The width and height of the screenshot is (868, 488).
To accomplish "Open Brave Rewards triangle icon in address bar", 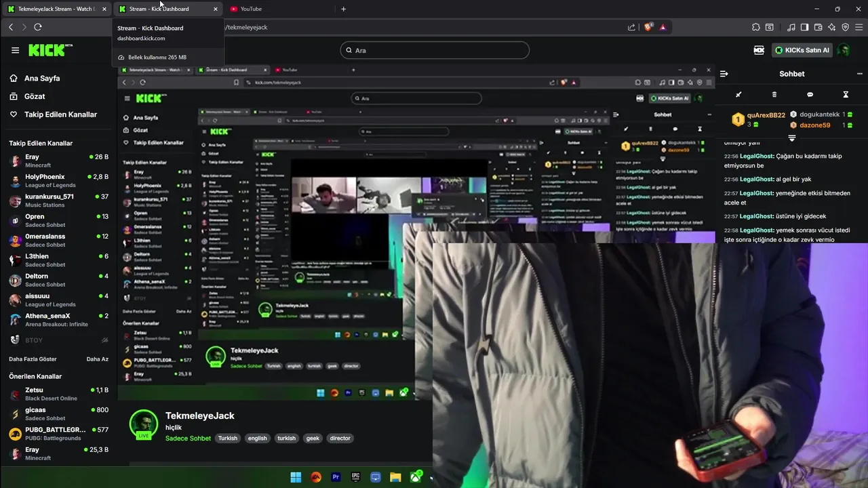I will [663, 27].
